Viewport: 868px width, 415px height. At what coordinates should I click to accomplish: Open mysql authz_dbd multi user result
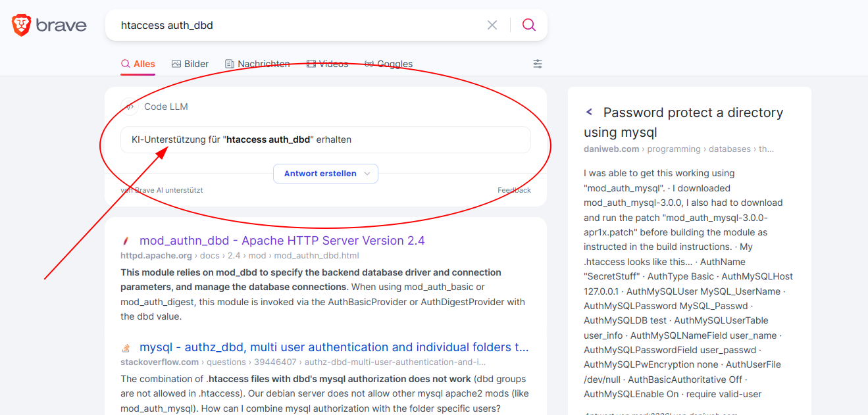point(334,347)
